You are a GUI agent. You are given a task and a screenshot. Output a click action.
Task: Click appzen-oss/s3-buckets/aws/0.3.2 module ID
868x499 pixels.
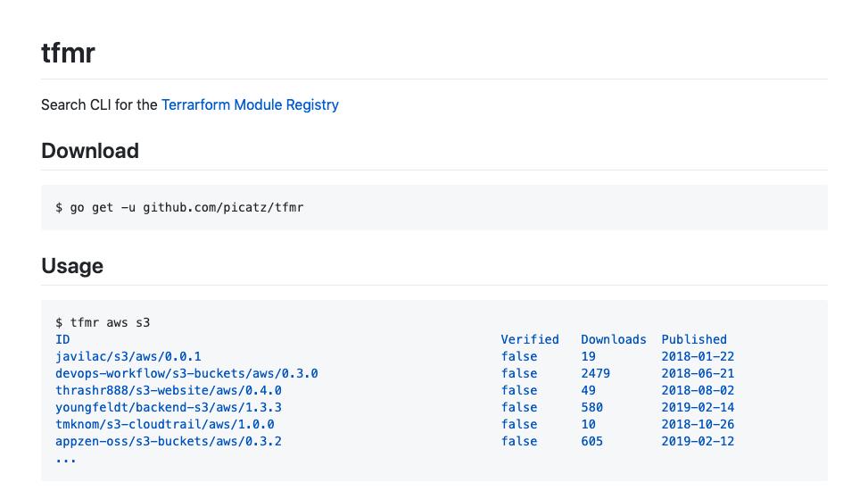click(x=169, y=441)
